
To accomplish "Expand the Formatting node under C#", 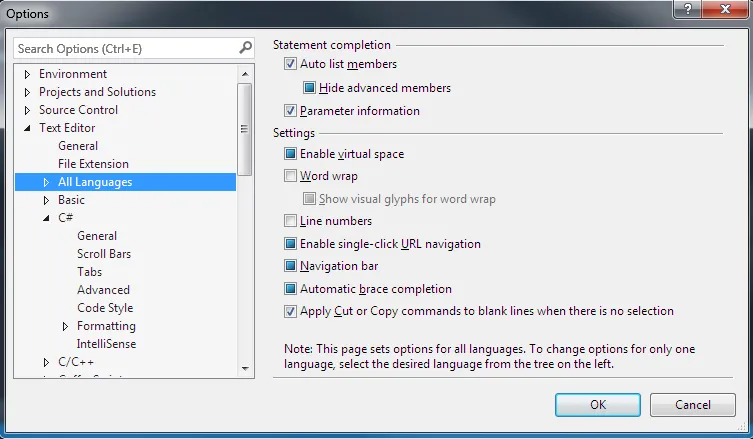I will (x=65, y=326).
